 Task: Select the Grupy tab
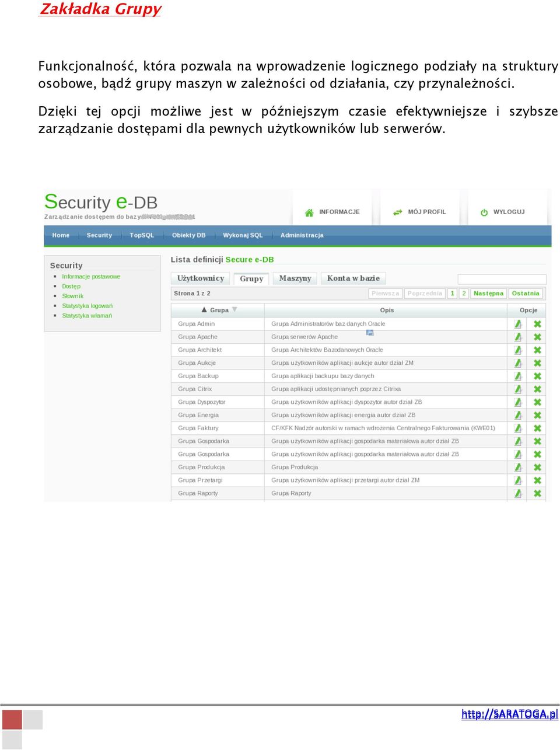[251, 279]
